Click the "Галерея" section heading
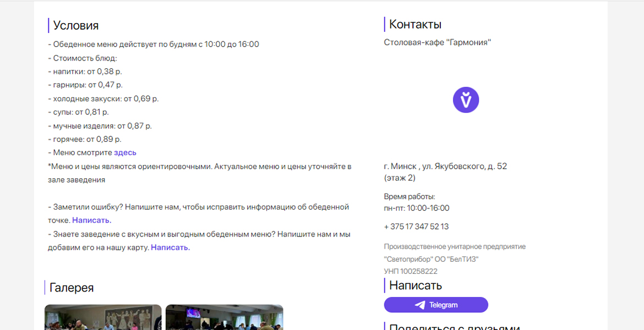 point(72,287)
